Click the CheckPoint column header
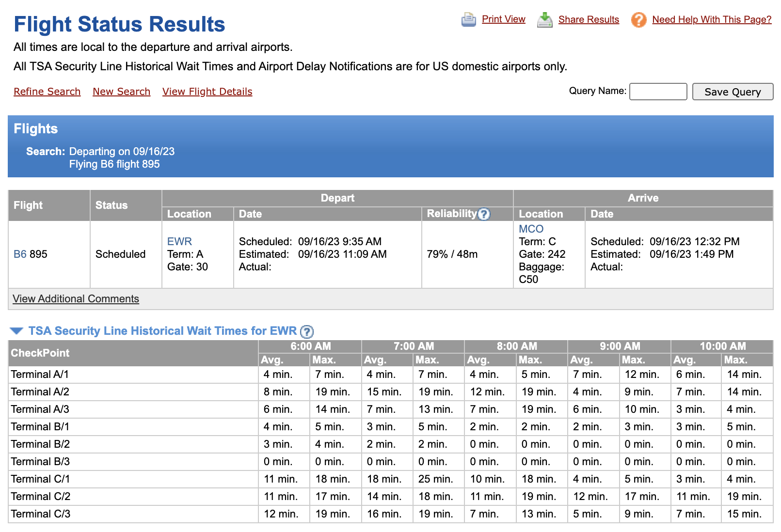The image size is (781, 532). 40,353
